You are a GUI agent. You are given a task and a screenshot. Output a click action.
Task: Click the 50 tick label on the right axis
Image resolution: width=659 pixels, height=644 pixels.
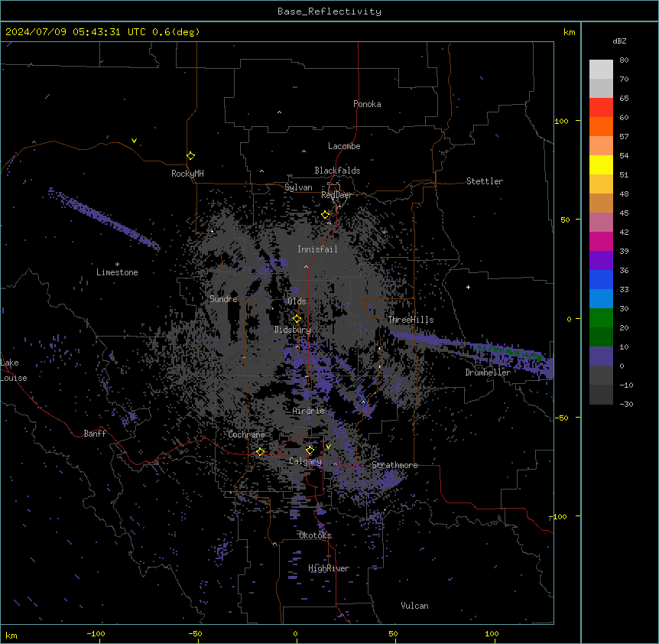[565, 220]
